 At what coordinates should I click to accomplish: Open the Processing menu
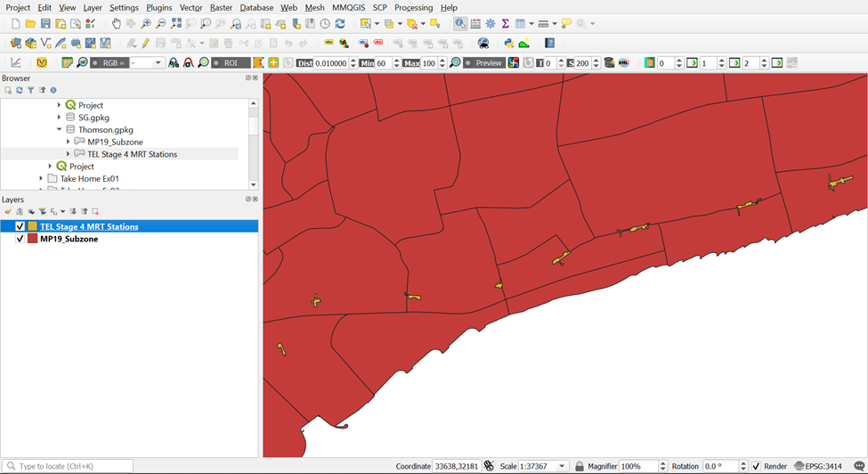point(413,7)
